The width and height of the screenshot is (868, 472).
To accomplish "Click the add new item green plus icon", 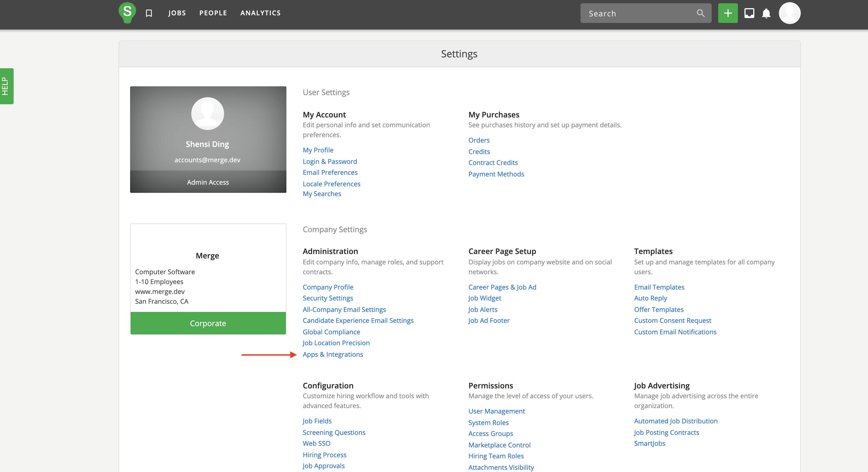I will pyautogui.click(x=727, y=13).
